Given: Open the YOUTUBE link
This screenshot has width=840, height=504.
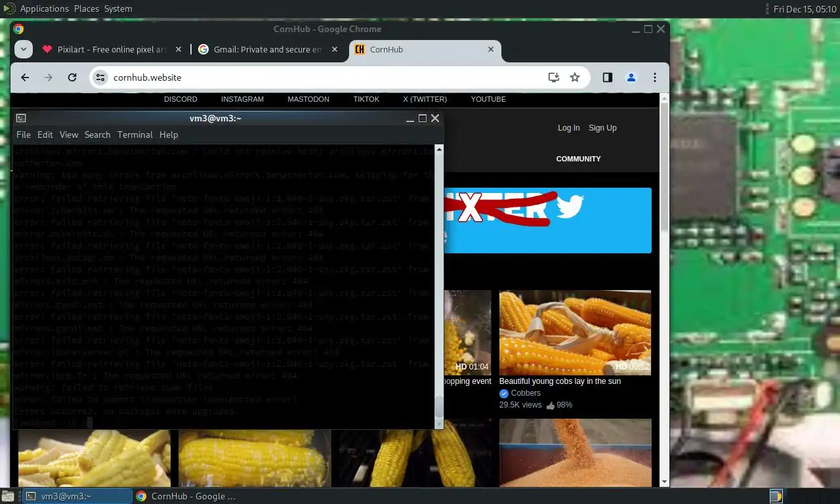Looking at the screenshot, I should (x=488, y=99).
